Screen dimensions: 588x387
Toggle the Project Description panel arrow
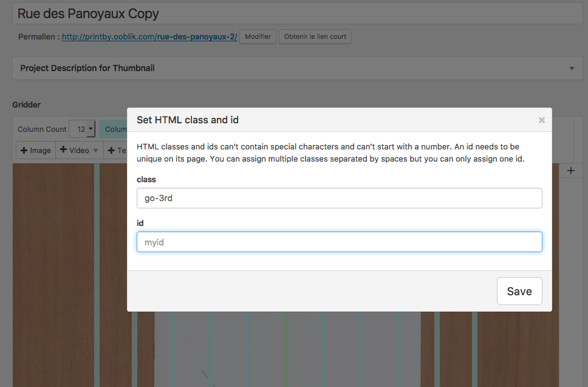tap(572, 69)
